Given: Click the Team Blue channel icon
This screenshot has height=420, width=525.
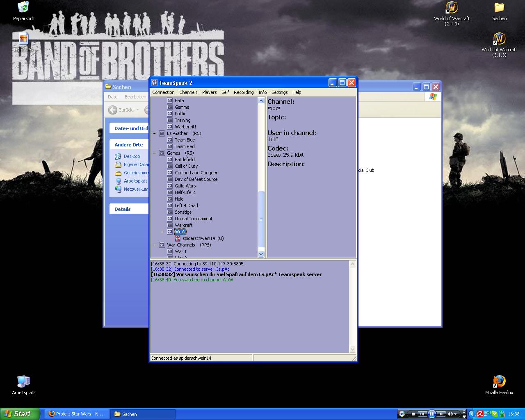Looking at the screenshot, I should 170,140.
